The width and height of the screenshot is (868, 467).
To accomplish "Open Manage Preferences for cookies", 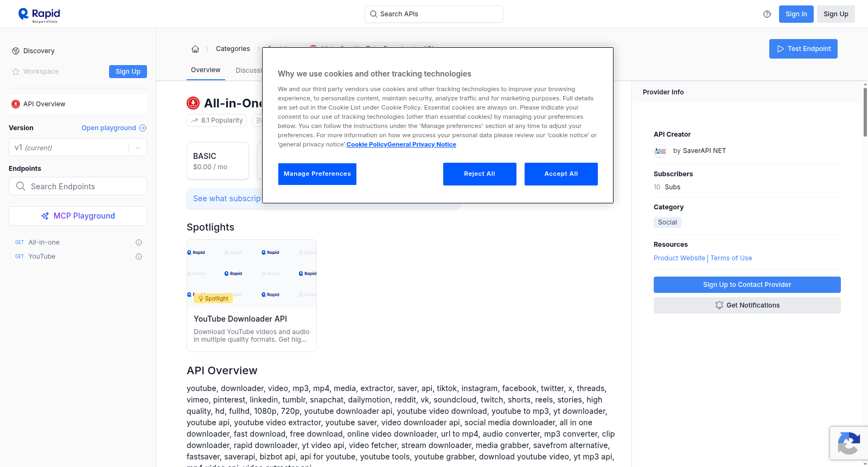I will pyautogui.click(x=317, y=174).
